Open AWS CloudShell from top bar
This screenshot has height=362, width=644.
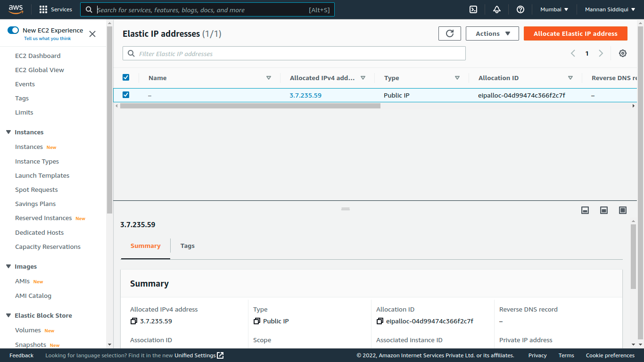[x=473, y=9]
